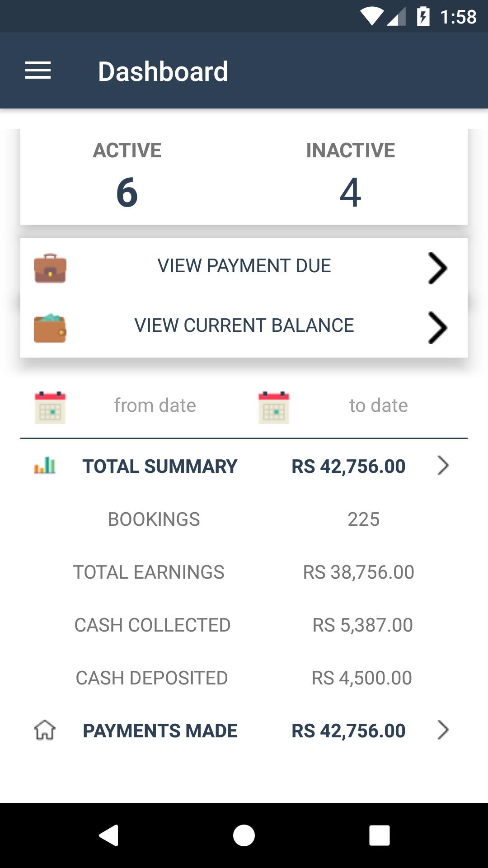Select the from date field
The height and width of the screenshot is (868, 488).
pyautogui.click(x=155, y=406)
